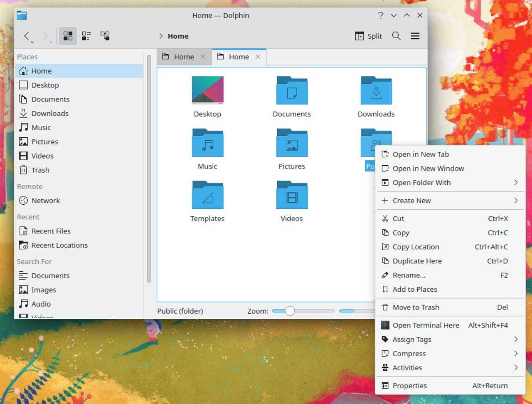Switch to Compact view mode
Screen dimensions: 532x404
point(86,36)
